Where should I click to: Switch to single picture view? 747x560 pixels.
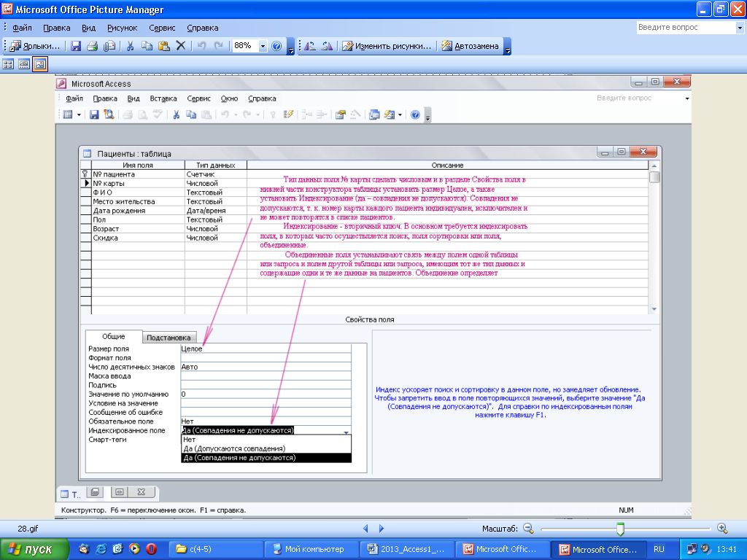(40, 64)
